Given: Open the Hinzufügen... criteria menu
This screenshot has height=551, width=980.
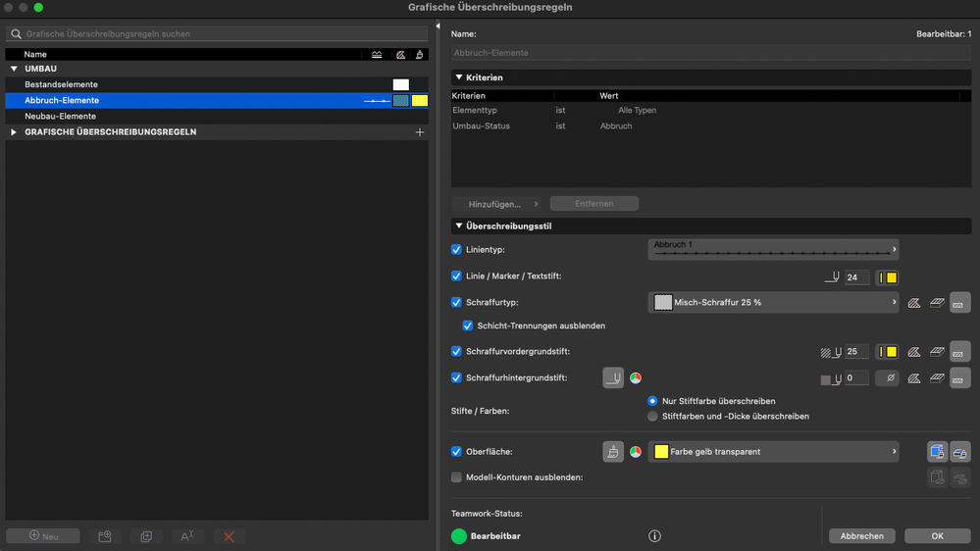Looking at the screenshot, I should pyautogui.click(x=495, y=204).
